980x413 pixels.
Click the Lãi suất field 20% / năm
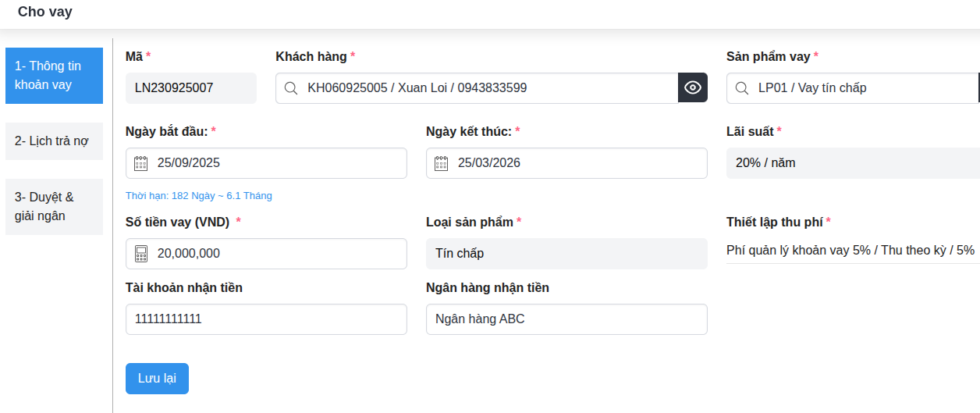pyautogui.click(x=850, y=163)
